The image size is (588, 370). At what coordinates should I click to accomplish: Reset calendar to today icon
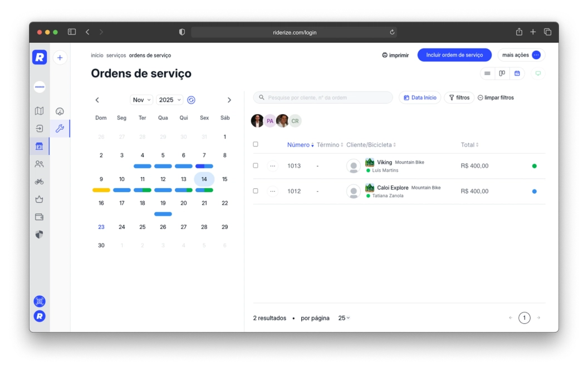[x=191, y=100]
